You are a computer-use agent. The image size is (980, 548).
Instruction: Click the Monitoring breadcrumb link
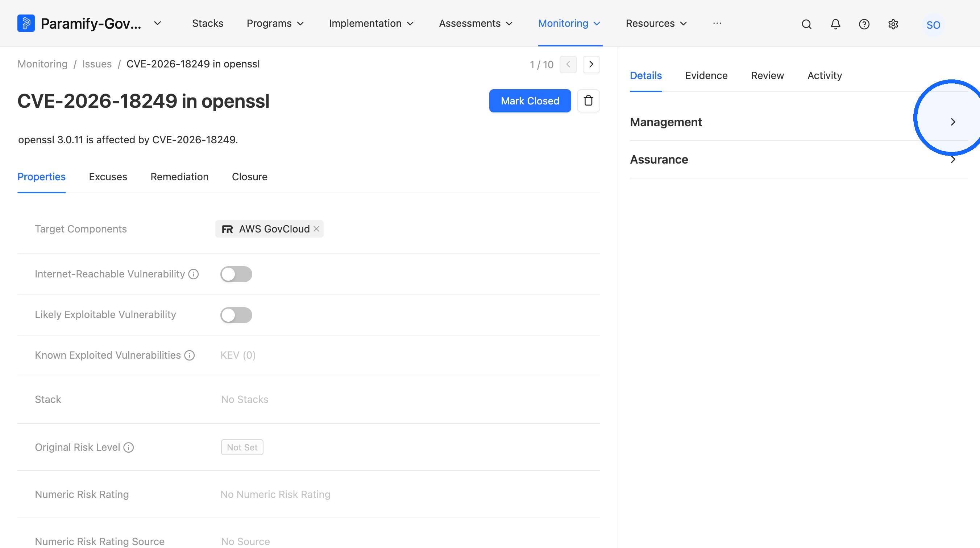pos(43,64)
